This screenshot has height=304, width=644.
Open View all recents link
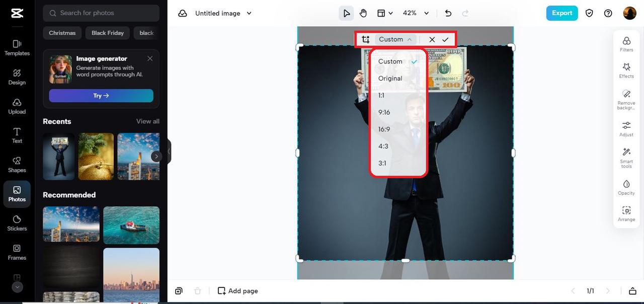click(148, 121)
